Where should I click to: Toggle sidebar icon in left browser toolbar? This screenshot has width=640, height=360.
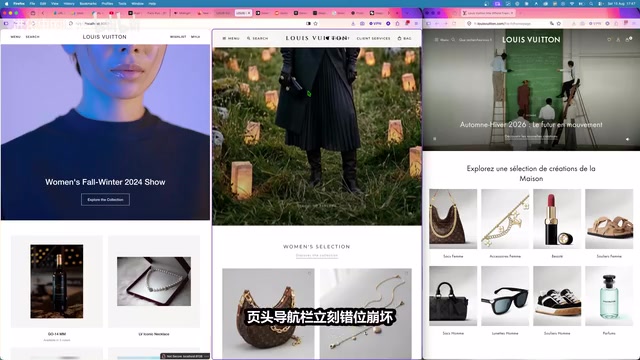pyautogui.click(x=6, y=24)
